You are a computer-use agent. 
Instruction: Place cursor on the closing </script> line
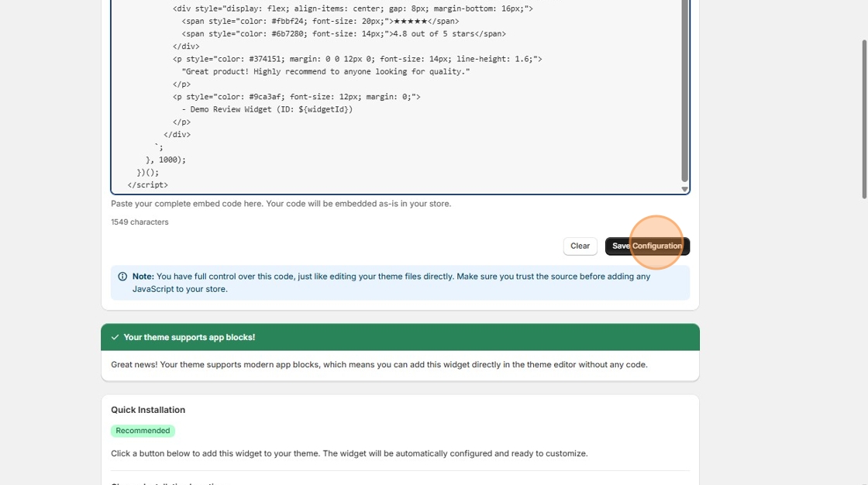[148, 185]
